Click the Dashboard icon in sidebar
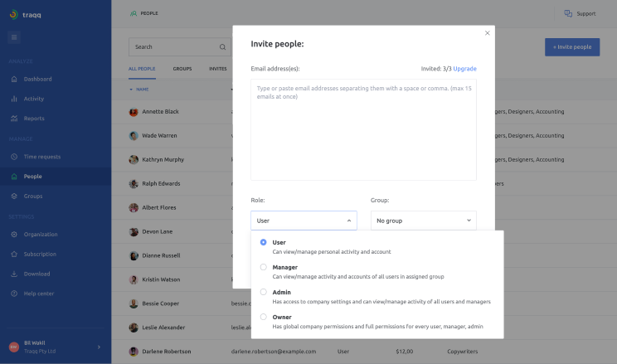The height and width of the screenshot is (364, 617). 14,80
